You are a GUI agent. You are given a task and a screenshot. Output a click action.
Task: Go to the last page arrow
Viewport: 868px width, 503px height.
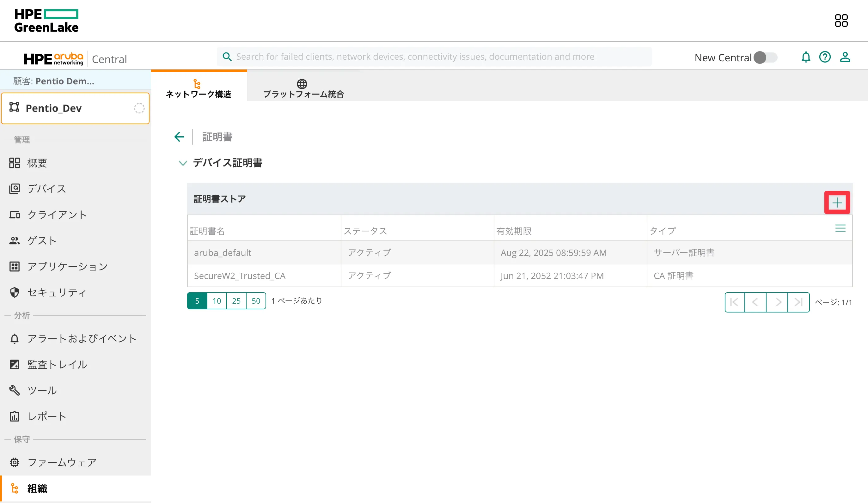[798, 302]
